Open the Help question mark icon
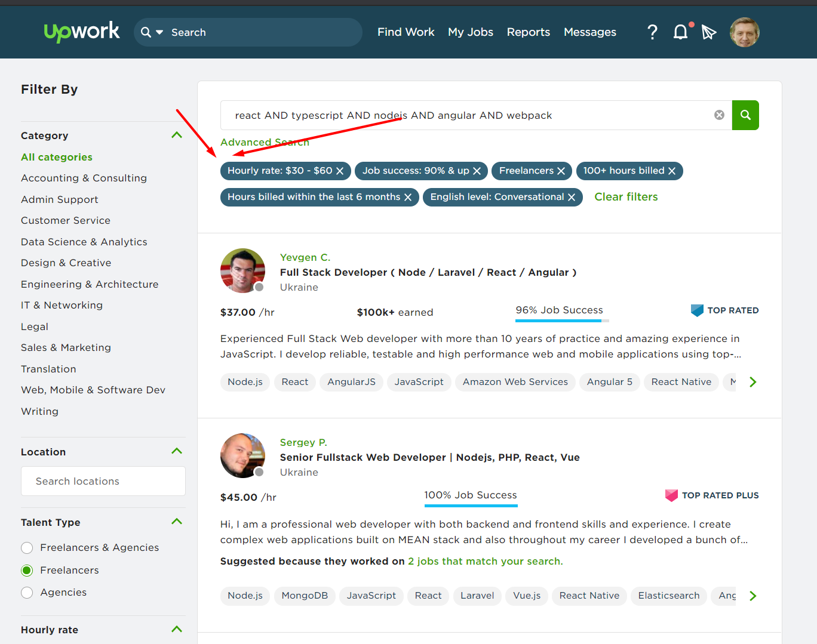The width and height of the screenshot is (817, 644). [x=652, y=32]
